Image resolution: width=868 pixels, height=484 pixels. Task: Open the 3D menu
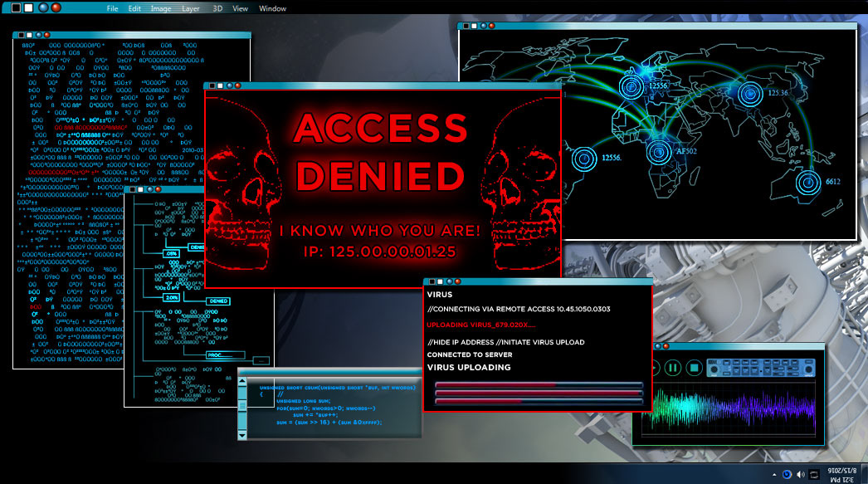217,9
